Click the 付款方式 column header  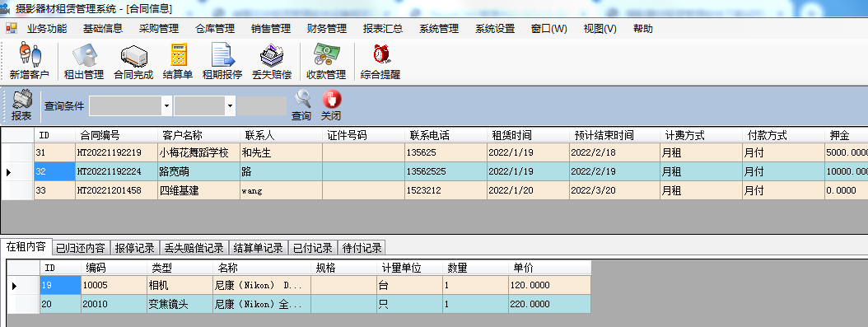click(783, 135)
